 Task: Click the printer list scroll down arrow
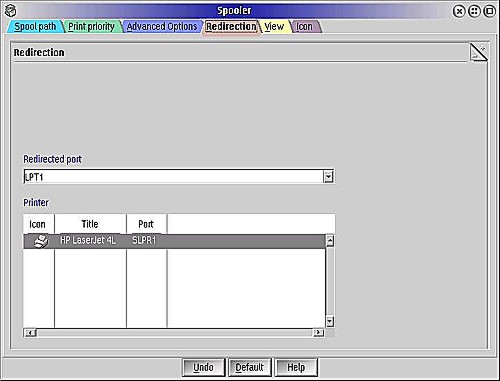330,321
